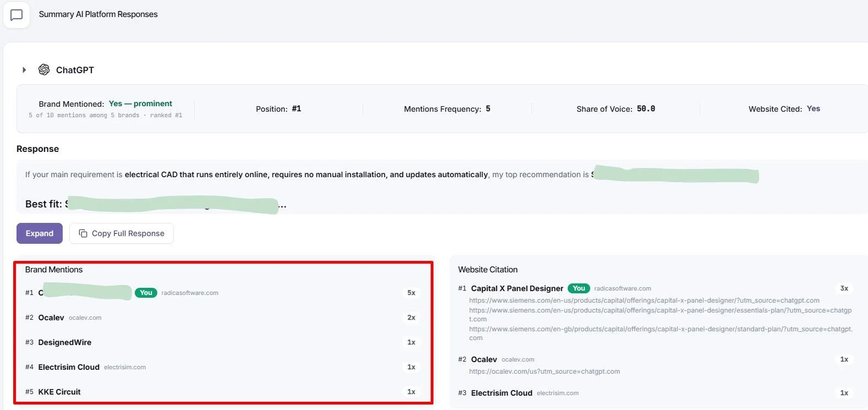
Task: Click the Website Cited Yes metric
Action: click(x=784, y=109)
